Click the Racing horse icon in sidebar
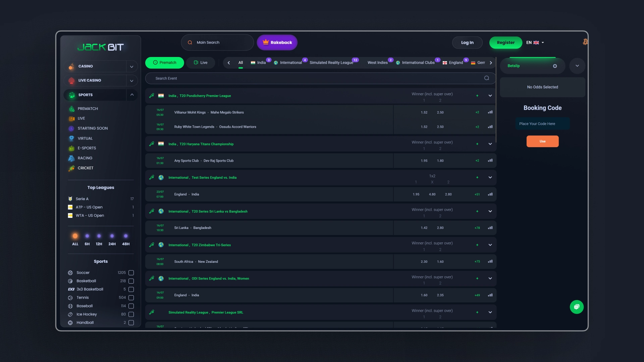Image resolution: width=644 pixels, height=362 pixels. tap(71, 158)
